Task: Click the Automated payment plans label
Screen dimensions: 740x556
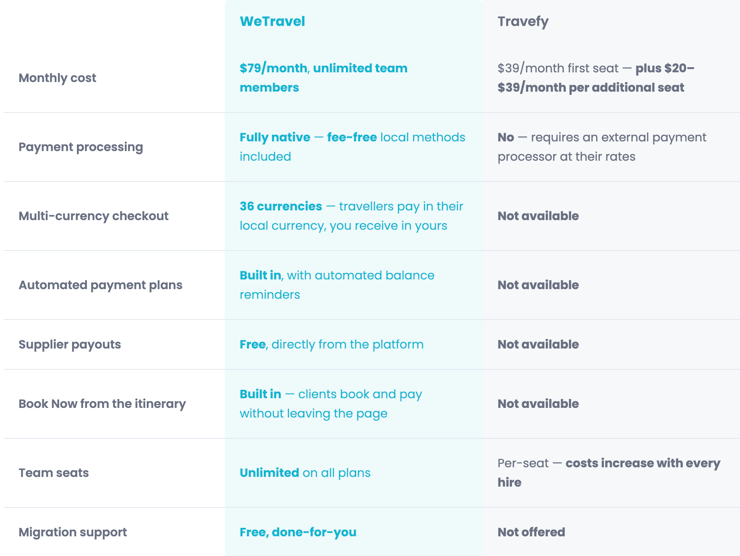Action: (x=100, y=285)
